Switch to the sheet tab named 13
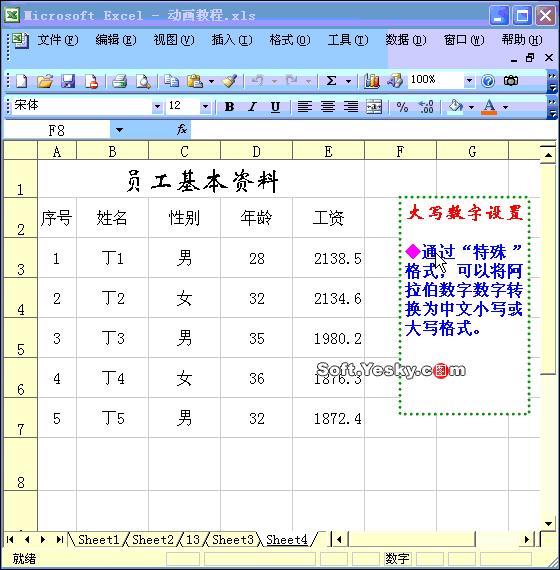 pyautogui.click(x=193, y=539)
